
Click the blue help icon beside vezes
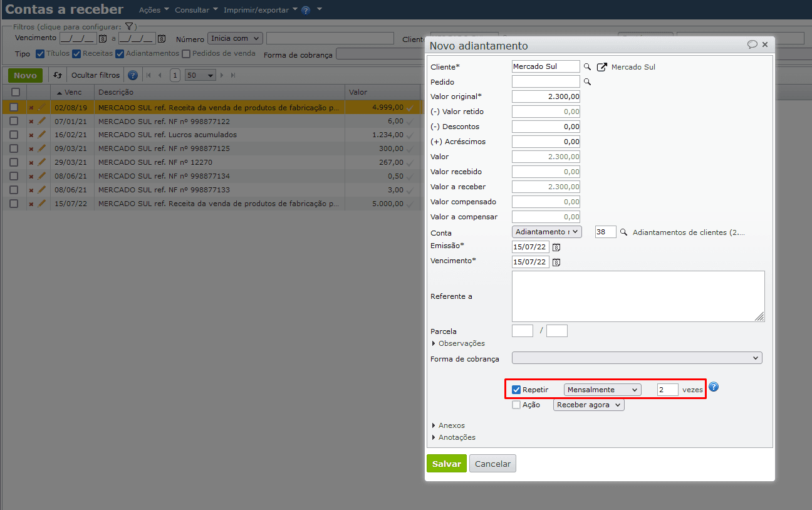click(714, 387)
